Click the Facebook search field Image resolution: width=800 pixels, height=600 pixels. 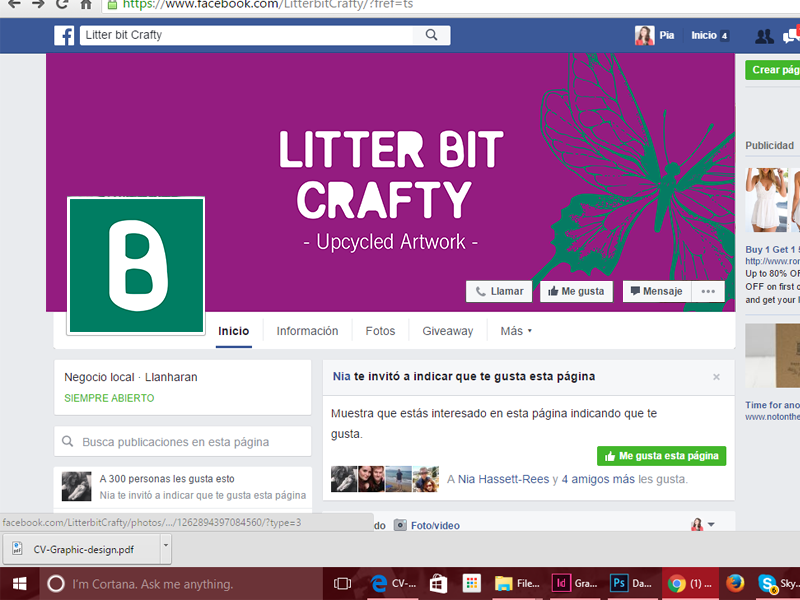[x=246, y=35]
